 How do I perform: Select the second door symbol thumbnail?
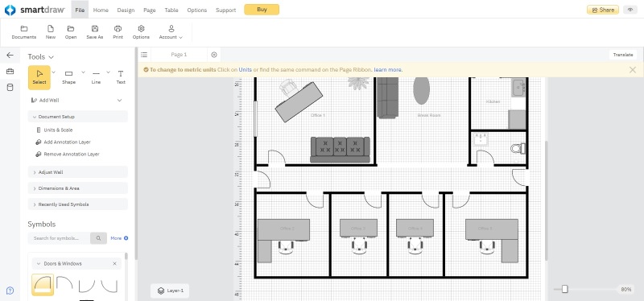64,283
